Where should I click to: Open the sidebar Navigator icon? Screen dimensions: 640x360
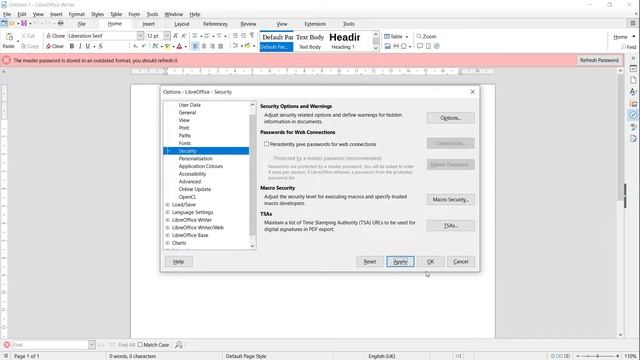pyautogui.click(x=633, y=115)
